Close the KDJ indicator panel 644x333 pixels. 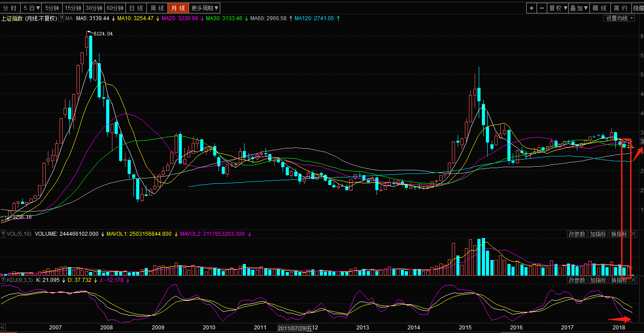tap(633, 280)
